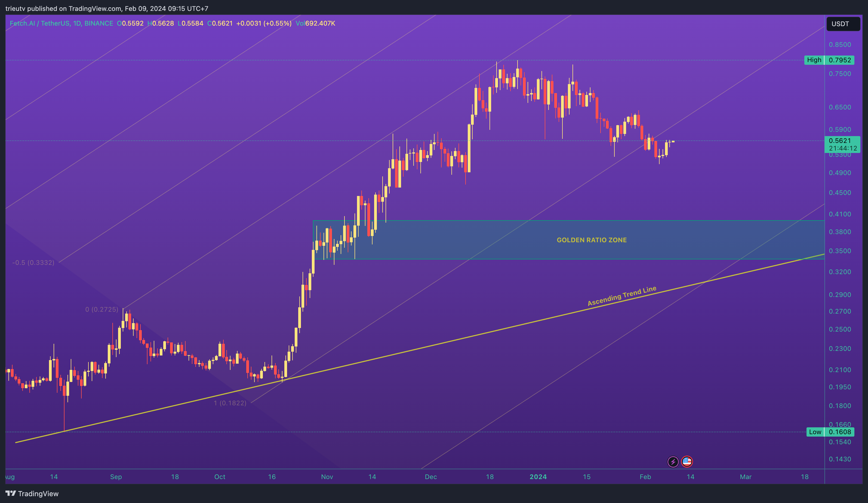Image resolution: width=868 pixels, height=503 pixels.
Task: Click the high value H0.5628
Action: [x=161, y=23]
